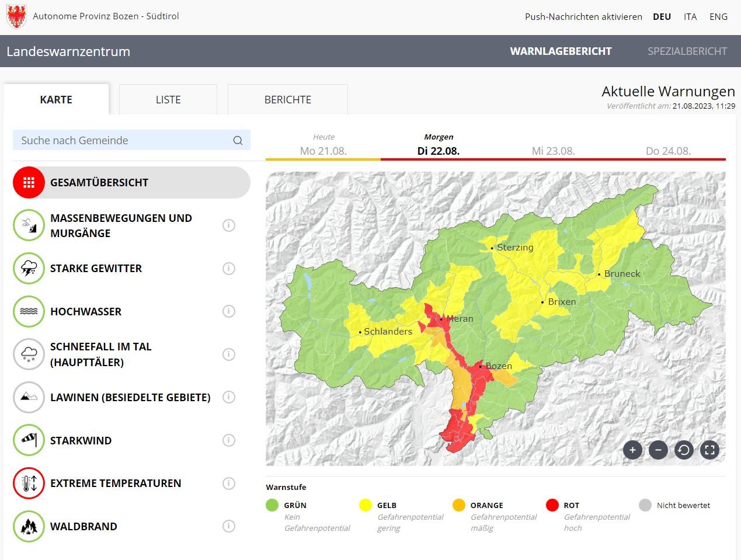
Task: Zoom out of the map with minus button
Action: pos(658,450)
